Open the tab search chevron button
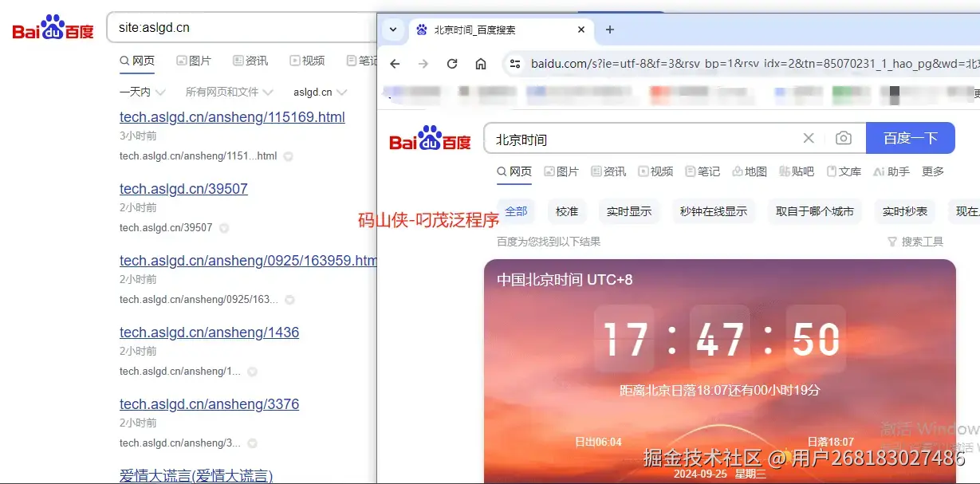The width and height of the screenshot is (980, 484). pos(392,30)
